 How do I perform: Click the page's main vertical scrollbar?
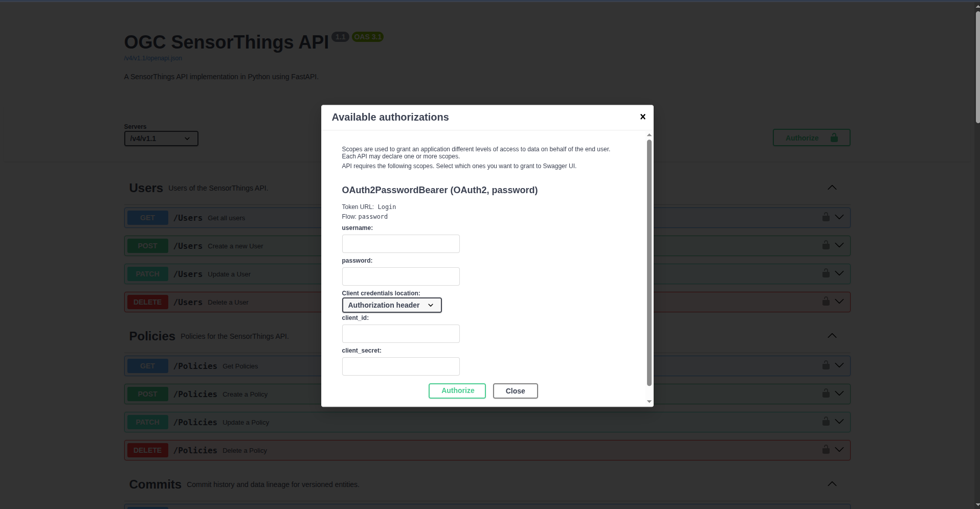click(x=977, y=66)
